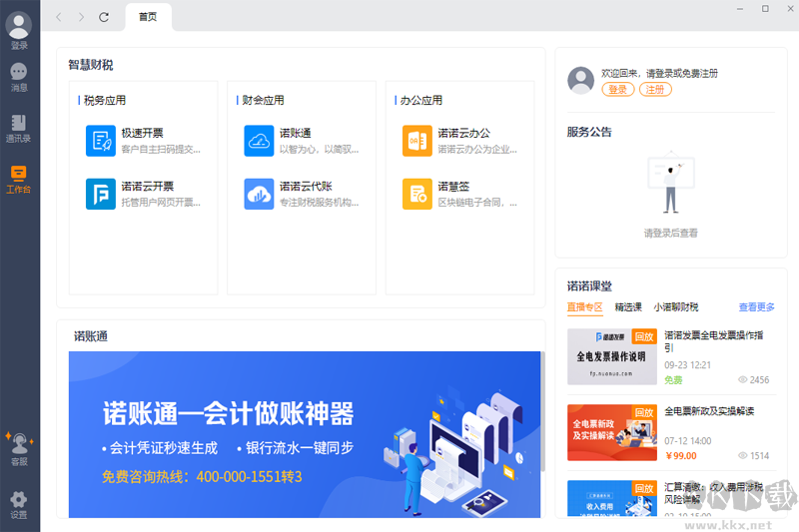Open the Contacts (通讯录) sidebar icon

[18, 122]
